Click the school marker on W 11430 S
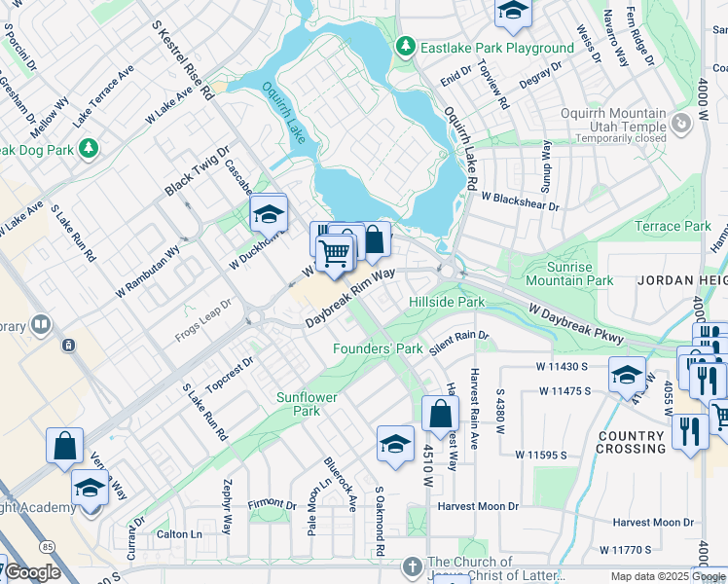This screenshot has height=584, width=728. [627, 376]
